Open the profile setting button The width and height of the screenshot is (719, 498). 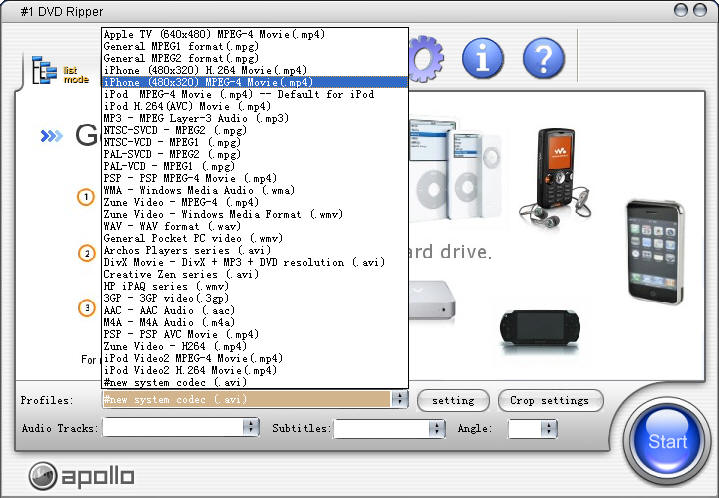(453, 401)
